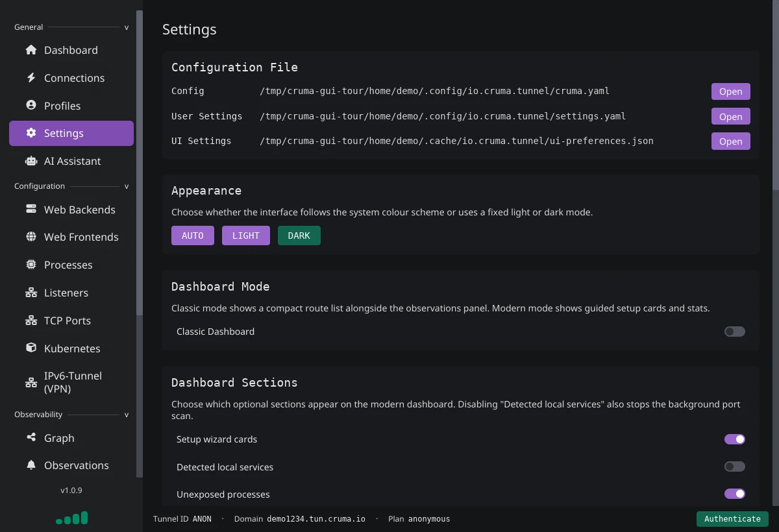
Task: Collapse the Configuration sidebar section
Action: point(71,186)
